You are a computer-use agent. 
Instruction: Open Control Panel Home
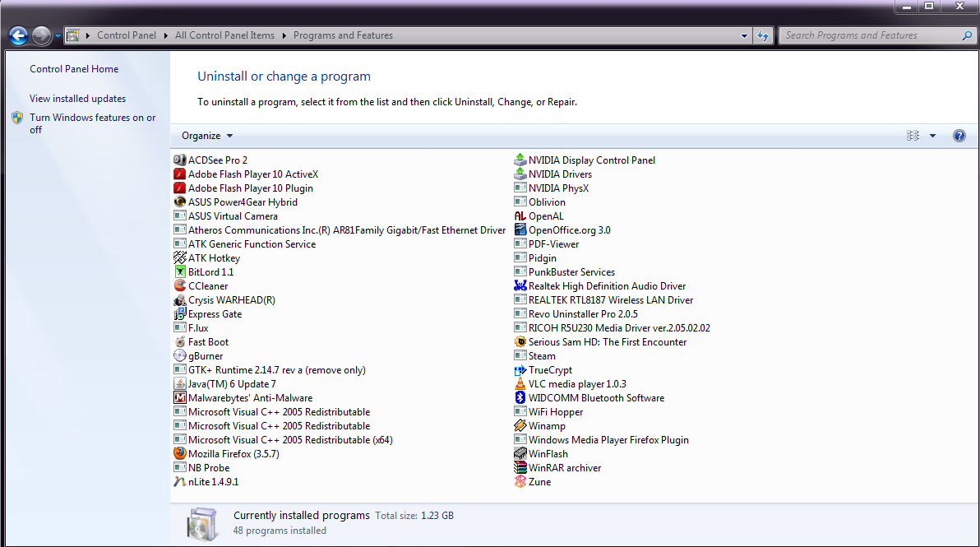(x=74, y=69)
